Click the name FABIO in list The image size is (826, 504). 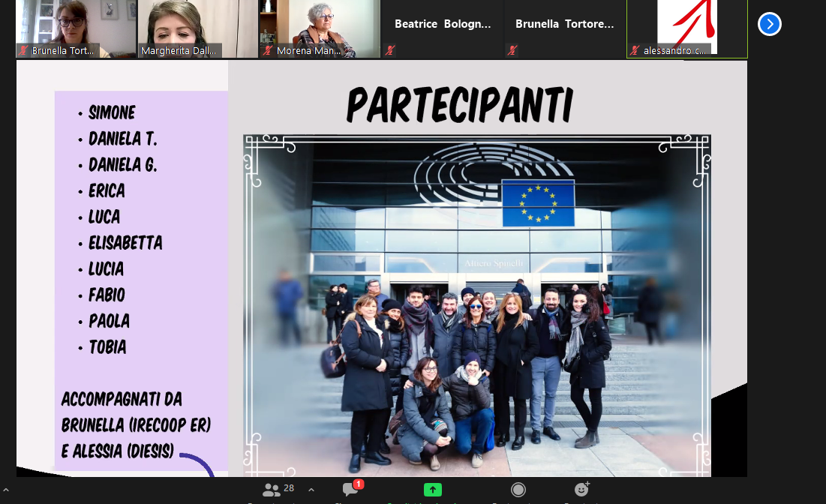(x=107, y=295)
